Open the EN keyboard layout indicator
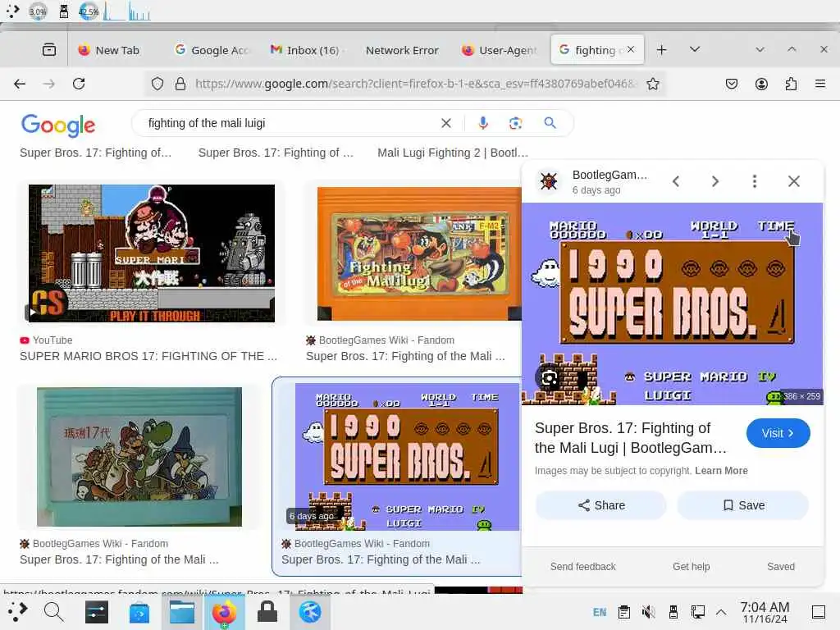Screen dimensions: 840x630 pos(600,612)
